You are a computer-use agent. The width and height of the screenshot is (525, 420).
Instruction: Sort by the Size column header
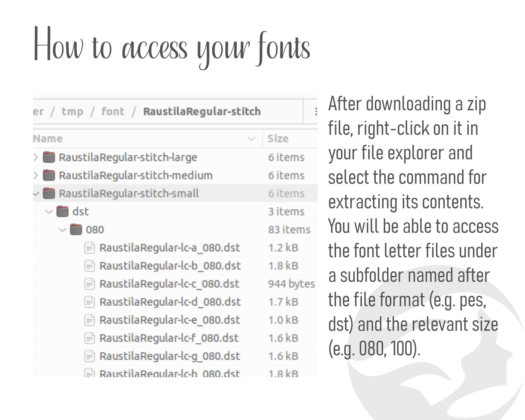(278, 138)
